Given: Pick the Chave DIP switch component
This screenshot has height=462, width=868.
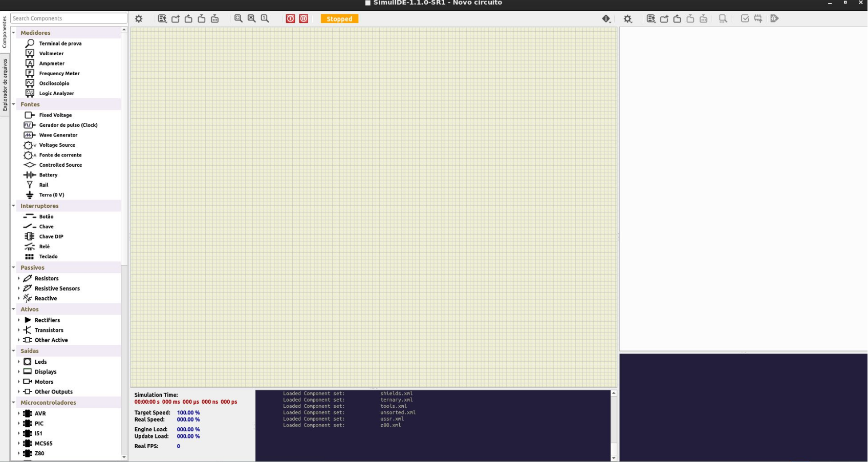Looking at the screenshot, I should pyautogui.click(x=51, y=236).
